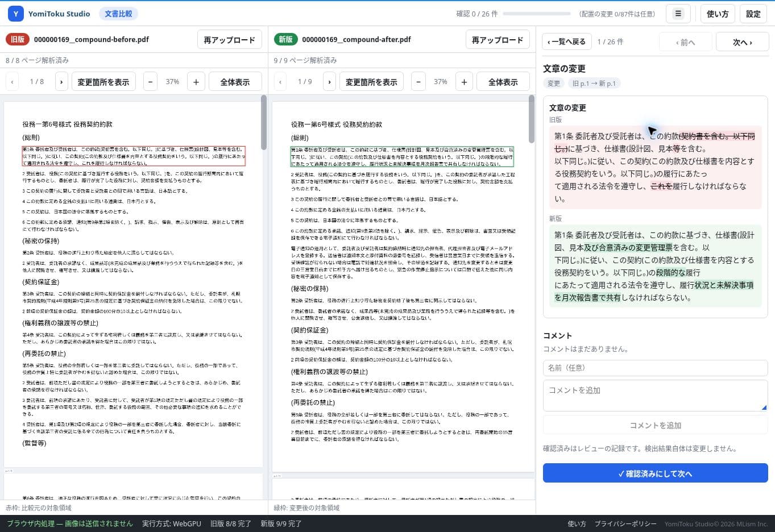This screenshot has height=532, width=775.
Task: Click the 9 / 9 ページ解析済み status text
Action: [x=305, y=60]
